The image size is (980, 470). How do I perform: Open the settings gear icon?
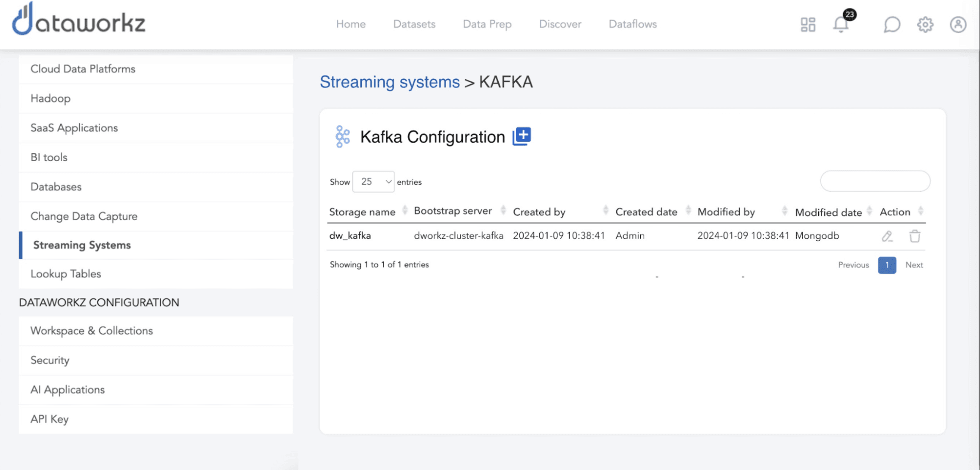click(925, 25)
